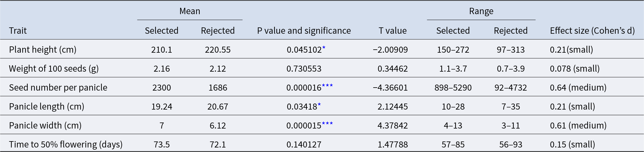Image resolution: width=644 pixels, height=152 pixels.
Task: Click the 0.64 (medium) effect size cell
Action: 578,87
